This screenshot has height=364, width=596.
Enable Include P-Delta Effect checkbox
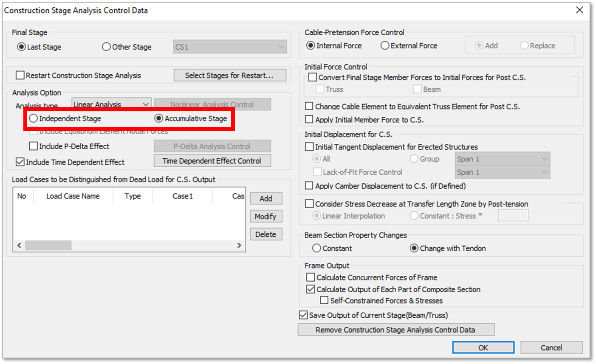(x=34, y=146)
